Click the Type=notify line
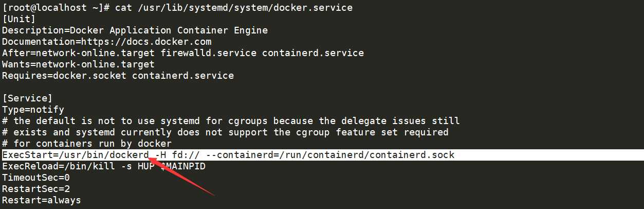Screen dimensions: 644x209 tap(33, 110)
